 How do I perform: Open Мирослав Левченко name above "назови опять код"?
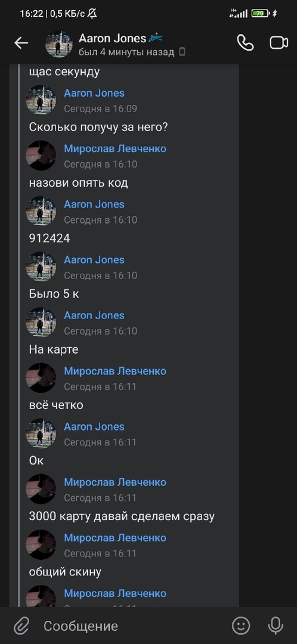tap(115, 148)
